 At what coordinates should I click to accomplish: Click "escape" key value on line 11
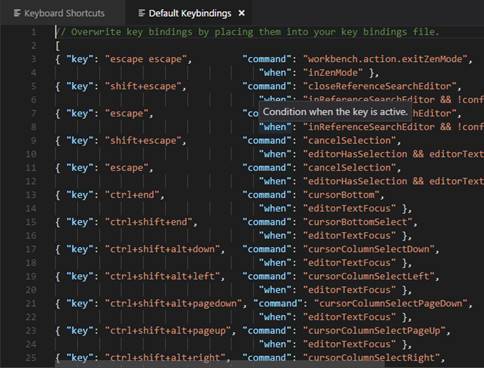(x=127, y=168)
